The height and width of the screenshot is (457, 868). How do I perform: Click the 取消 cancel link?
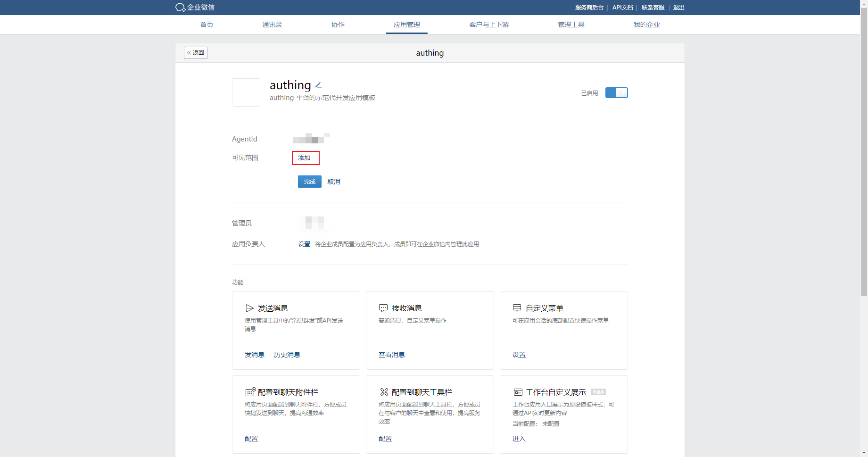click(x=334, y=182)
